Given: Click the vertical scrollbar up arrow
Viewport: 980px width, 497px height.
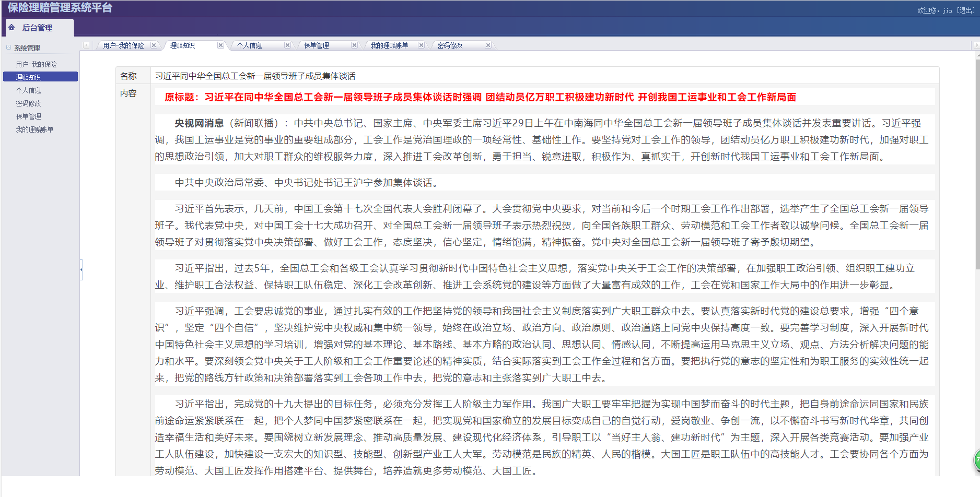Looking at the screenshot, I should (977, 54).
